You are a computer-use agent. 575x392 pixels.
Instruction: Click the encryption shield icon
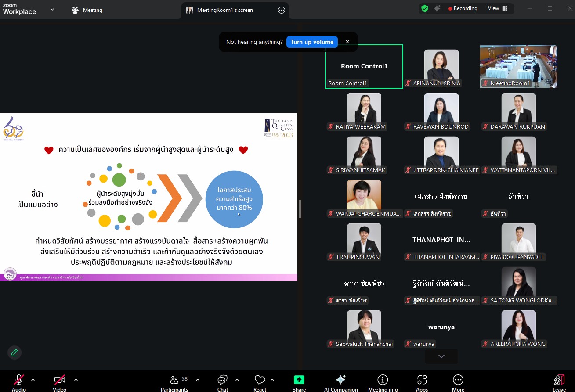pyautogui.click(x=424, y=8)
